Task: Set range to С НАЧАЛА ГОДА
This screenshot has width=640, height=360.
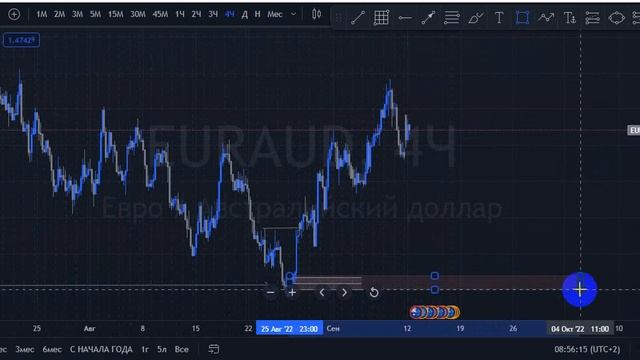Action: (101, 349)
